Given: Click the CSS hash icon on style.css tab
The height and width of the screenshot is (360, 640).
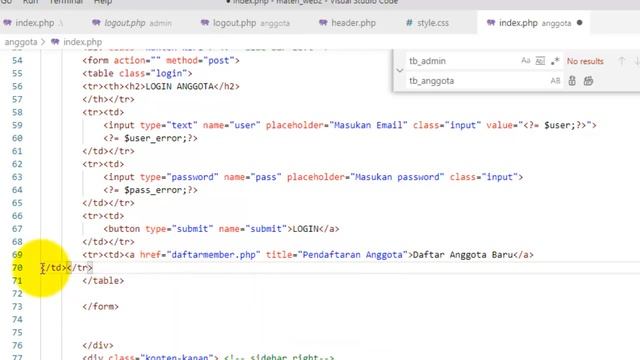Looking at the screenshot, I should [409, 23].
